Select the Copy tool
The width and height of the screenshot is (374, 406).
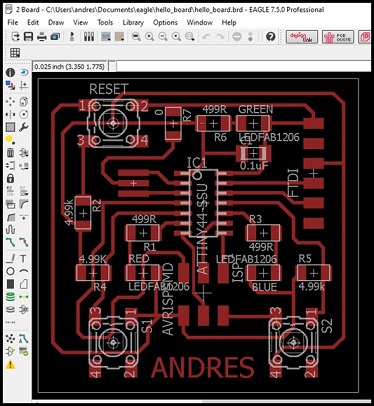coord(23,101)
